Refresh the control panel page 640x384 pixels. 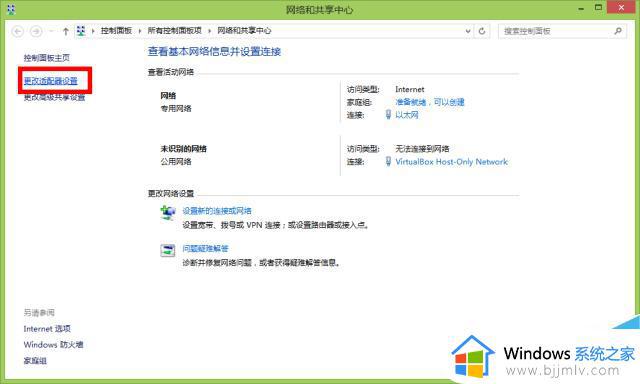point(482,31)
